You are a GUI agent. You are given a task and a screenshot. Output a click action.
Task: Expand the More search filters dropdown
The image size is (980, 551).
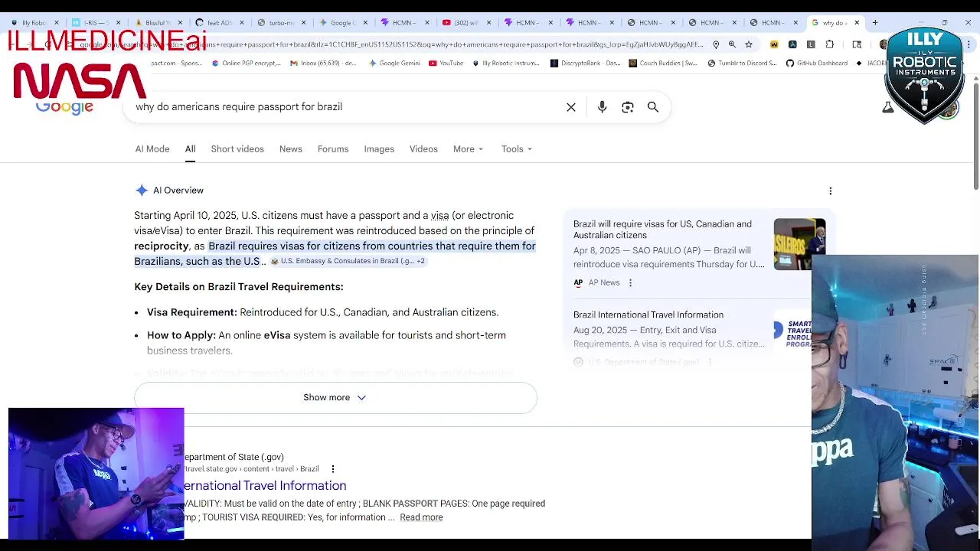click(x=468, y=149)
